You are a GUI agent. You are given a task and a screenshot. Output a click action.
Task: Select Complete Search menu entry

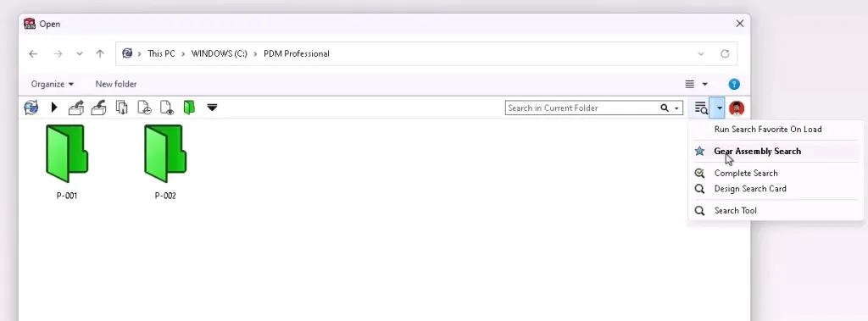[746, 174]
